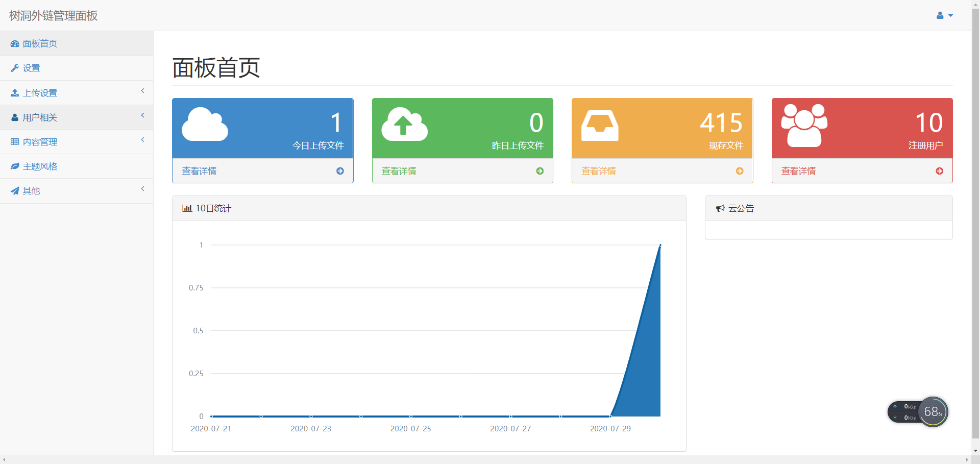980x464 pixels.
Task: Open the user account dropdown at top right
Action: pyautogui.click(x=944, y=16)
